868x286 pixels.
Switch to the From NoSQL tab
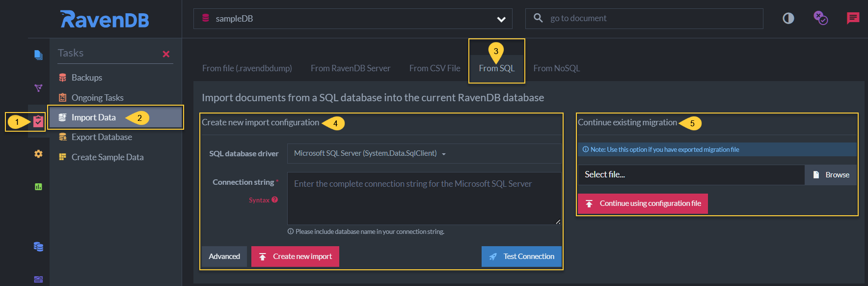557,68
